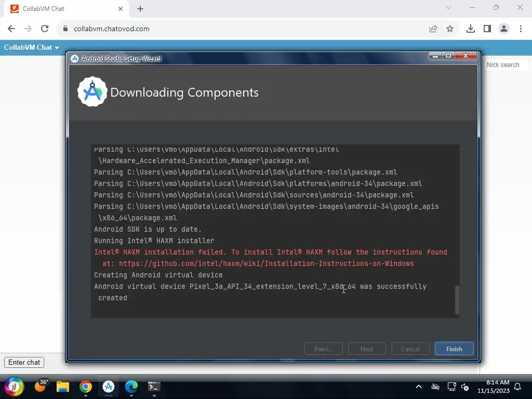Image resolution: width=532 pixels, height=399 pixels.
Task: Open a new Chrome tab
Action: [140, 9]
